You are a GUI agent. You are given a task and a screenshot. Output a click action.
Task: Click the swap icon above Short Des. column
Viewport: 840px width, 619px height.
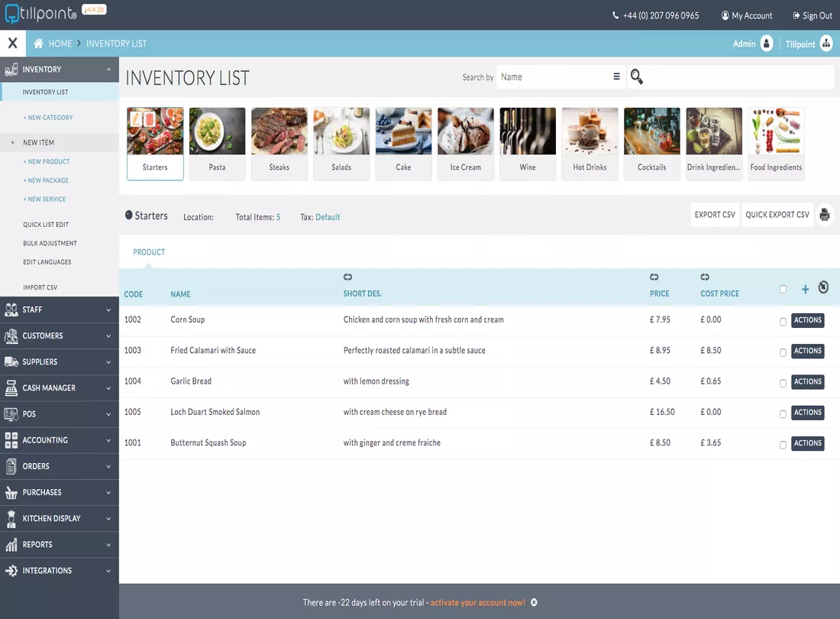point(347,277)
